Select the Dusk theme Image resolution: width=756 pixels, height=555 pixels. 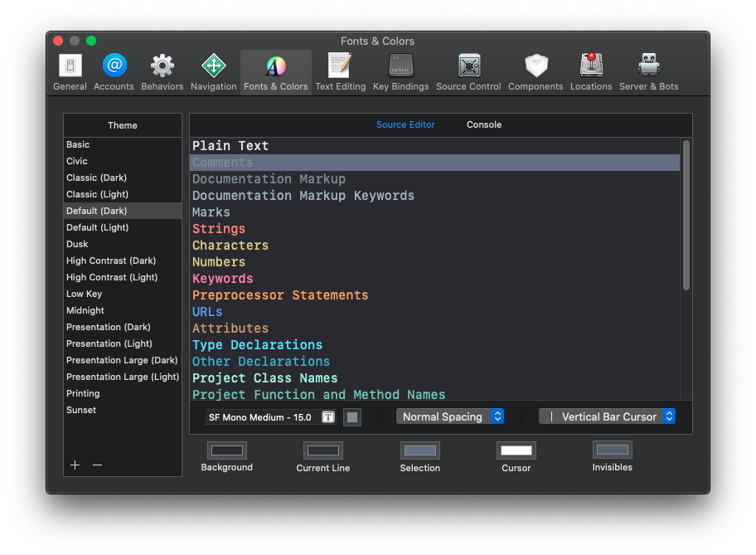tap(123, 244)
